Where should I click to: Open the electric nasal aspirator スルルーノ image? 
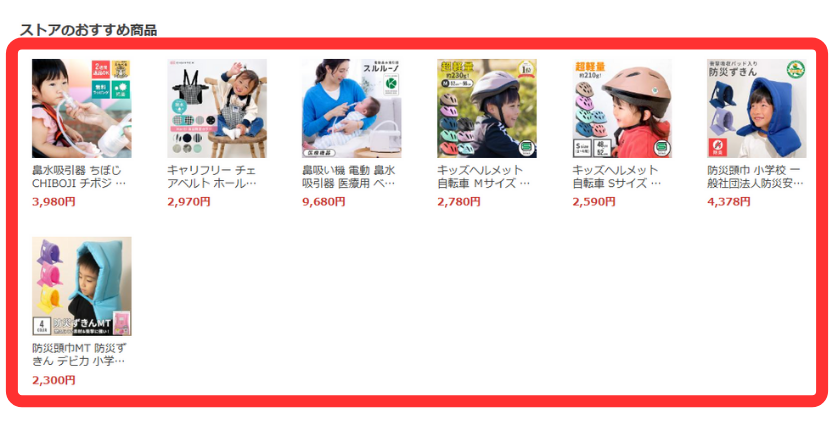point(352,108)
